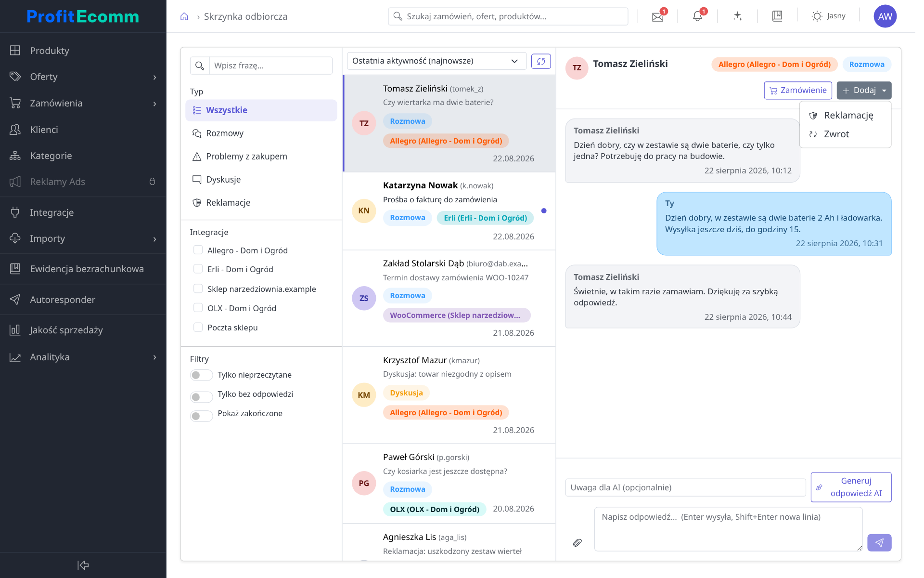Screen dimensions: 924x578
Task: Open Jakość sprzedaży in the sidebar
Action: click(83, 330)
